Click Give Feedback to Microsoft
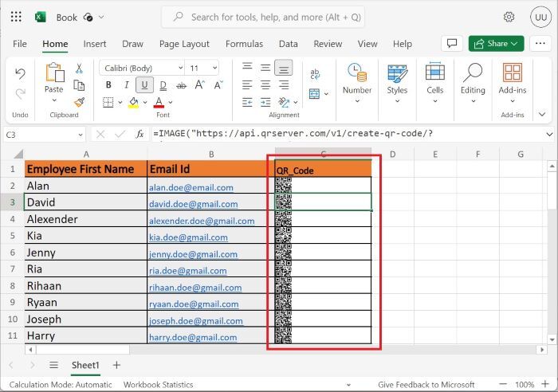This screenshot has width=558, height=392. [426, 385]
